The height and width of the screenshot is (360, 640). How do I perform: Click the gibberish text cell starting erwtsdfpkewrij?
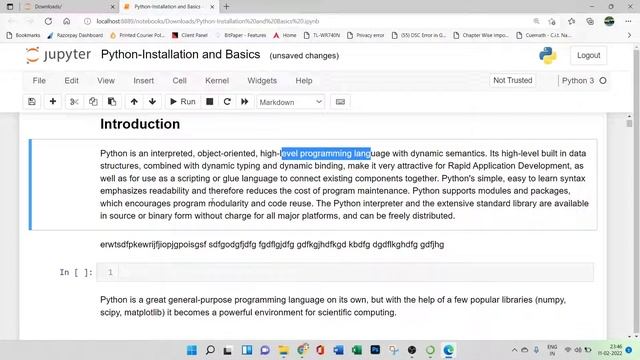(x=272, y=244)
